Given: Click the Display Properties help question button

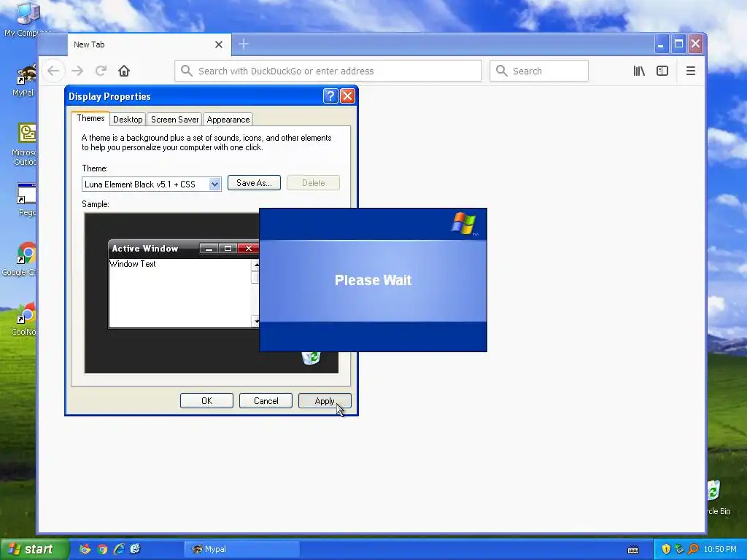Looking at the screenshot, I should pyautogui.click(x=330, y=96).
